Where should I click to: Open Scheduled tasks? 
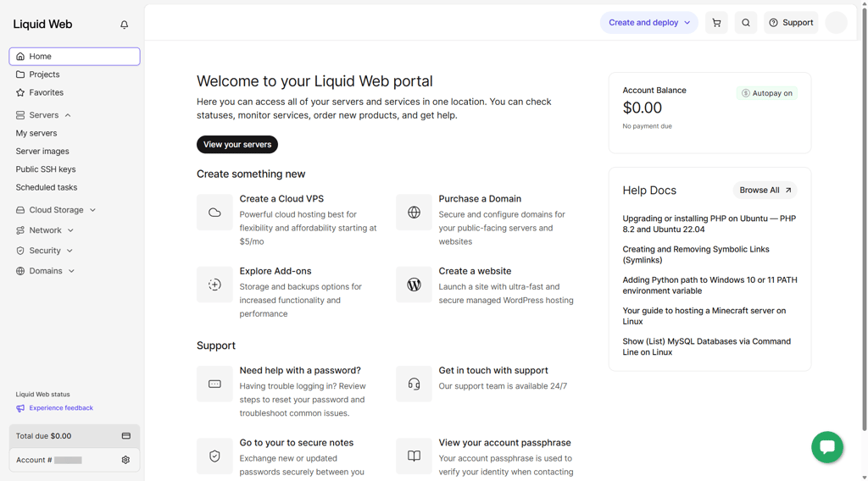click(x=47, y=187)
